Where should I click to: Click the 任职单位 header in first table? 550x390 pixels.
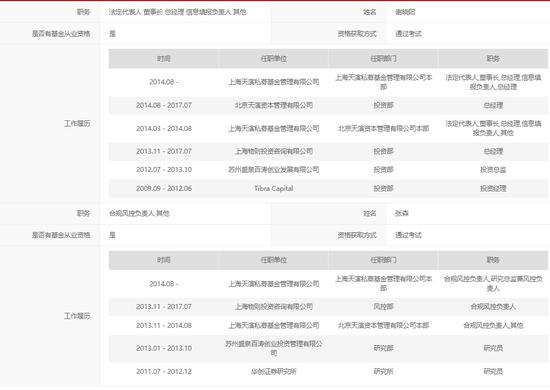pyautogui.click(x=274, y=59)
